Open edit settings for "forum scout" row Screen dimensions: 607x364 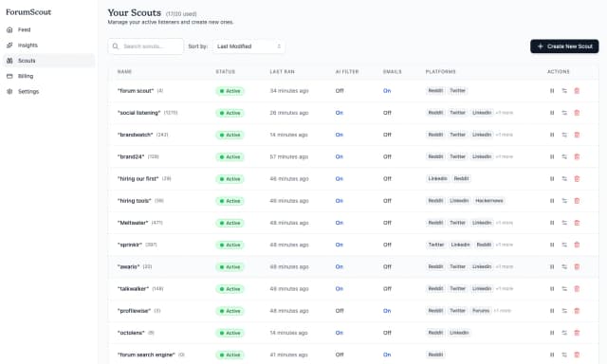[x=564, y=91]
